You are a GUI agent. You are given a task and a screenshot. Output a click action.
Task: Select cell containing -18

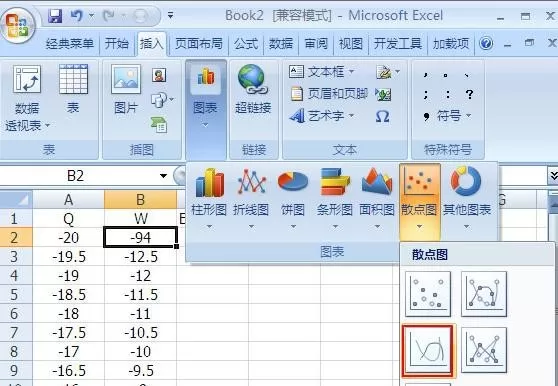tap(68, 314)
